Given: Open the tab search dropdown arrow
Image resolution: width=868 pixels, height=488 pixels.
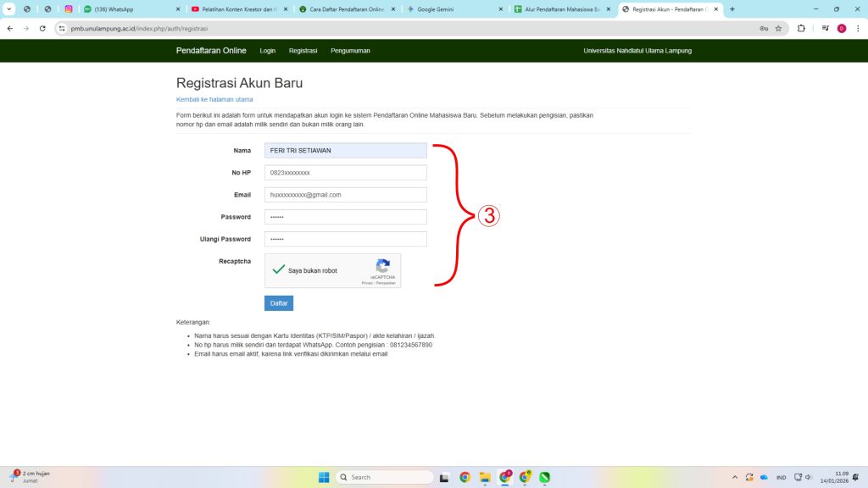Looking at the screenshot, I should [x=8, y=9].
